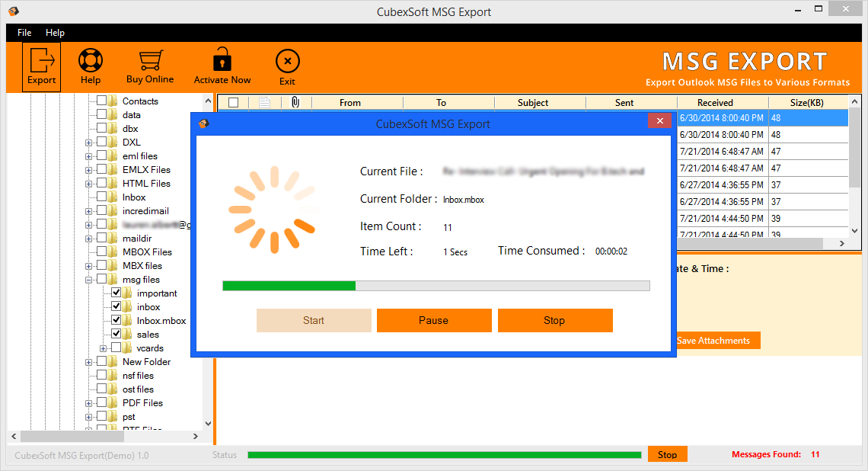Viewport: 868px width, 471px height.
Task: Sort messages by Received column
Action: (723, 103)
